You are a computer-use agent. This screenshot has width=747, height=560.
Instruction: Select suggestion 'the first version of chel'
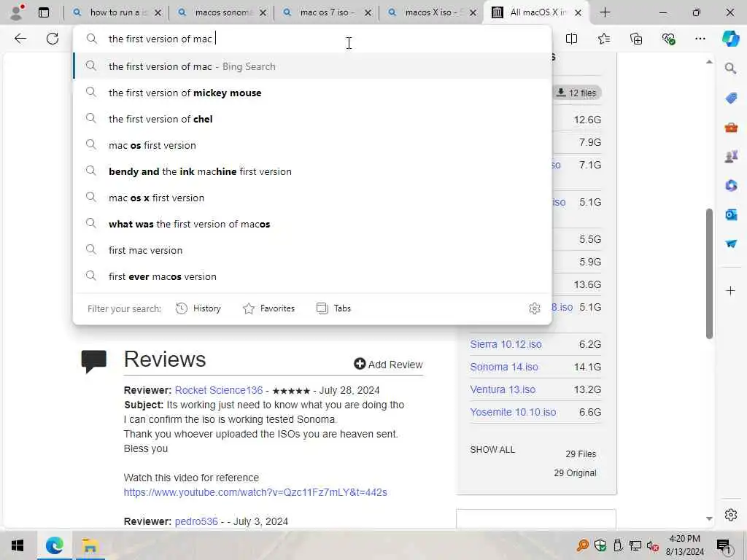[x=312, y=119]
